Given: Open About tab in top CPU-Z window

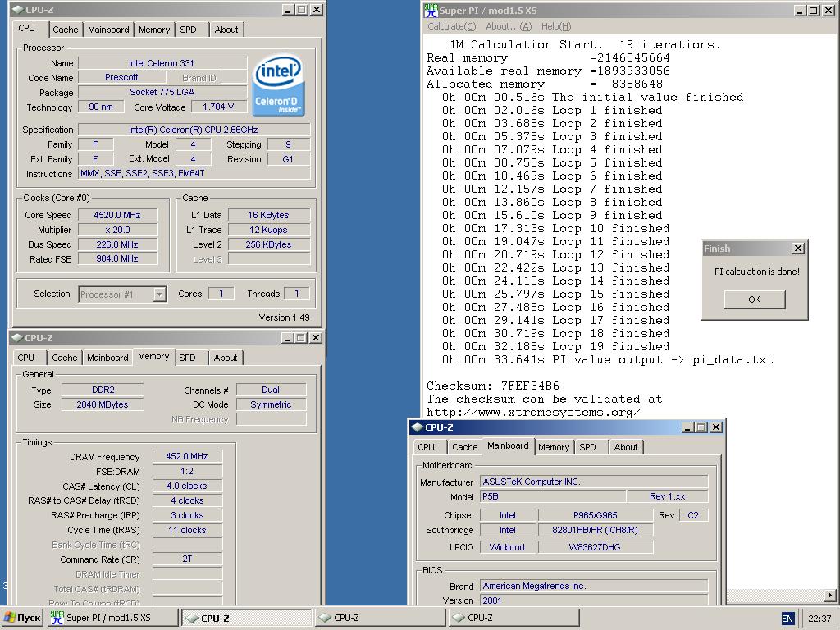Looking at the screenshot, I should click(x=226, y=30).
